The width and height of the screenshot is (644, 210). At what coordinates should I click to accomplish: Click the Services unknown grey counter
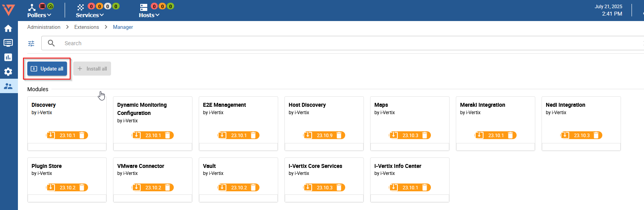pos(108,6)
